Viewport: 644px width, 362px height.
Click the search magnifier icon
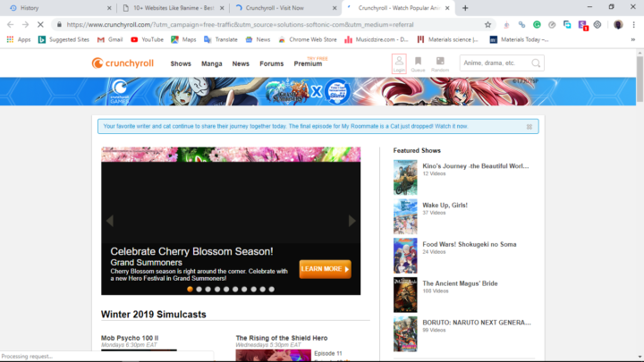(536, 63)
